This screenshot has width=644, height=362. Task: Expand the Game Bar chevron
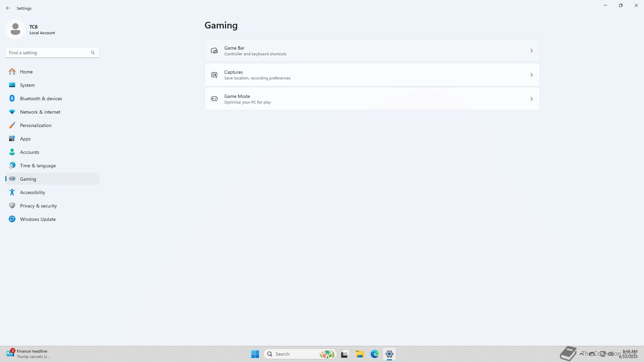tap(531, 51)
